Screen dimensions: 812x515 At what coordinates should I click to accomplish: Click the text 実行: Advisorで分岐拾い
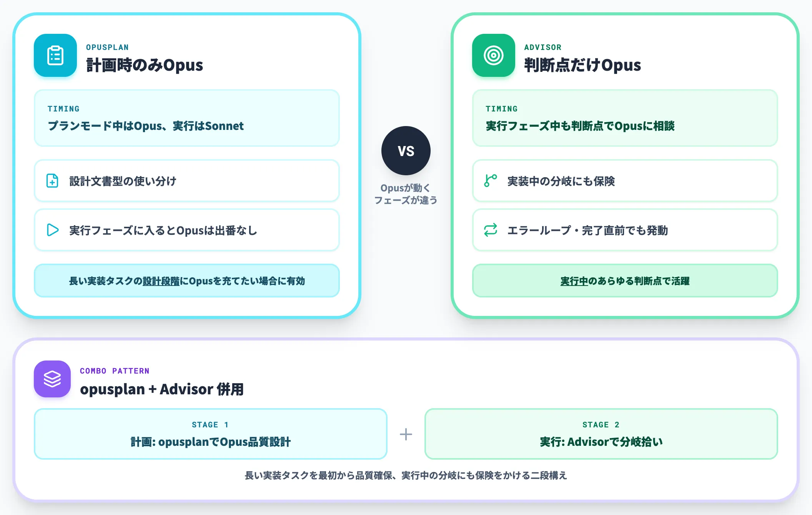[601, 442]
